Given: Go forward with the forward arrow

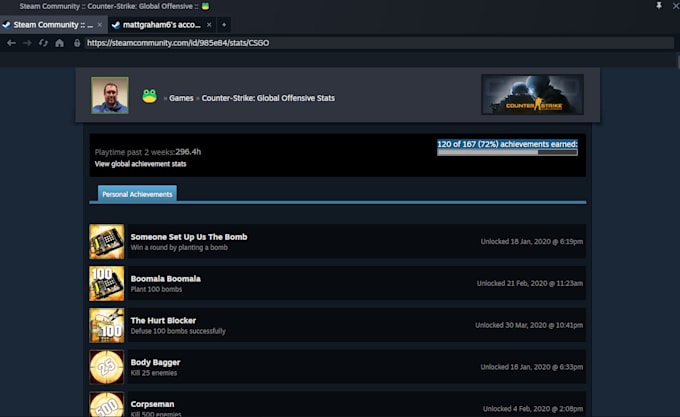Looking at the screenshot, I should [27, 43].
